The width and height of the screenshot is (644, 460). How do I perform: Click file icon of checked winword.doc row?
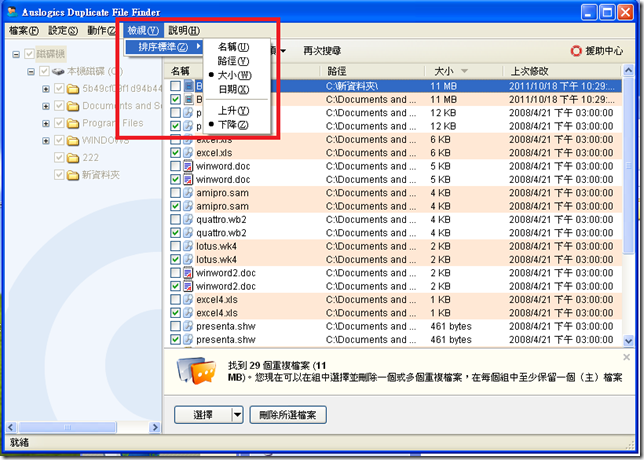pos(188,179)
